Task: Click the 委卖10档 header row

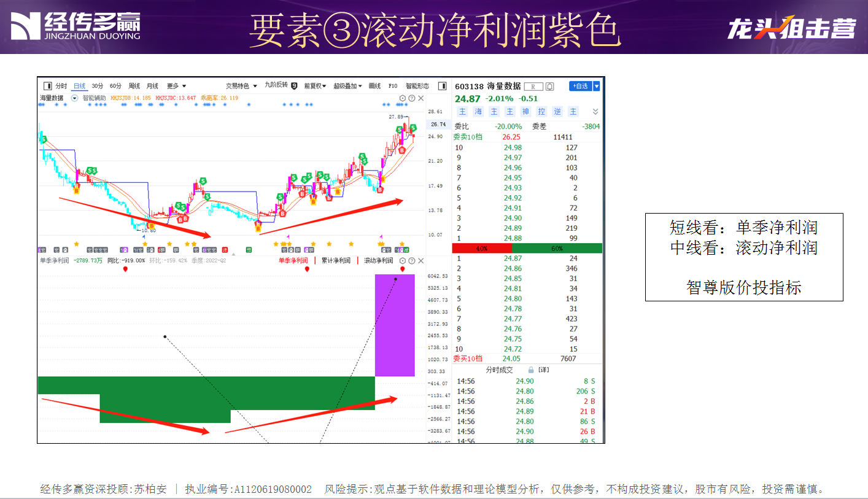Action: pyautogui.click(x=527, y=137)
